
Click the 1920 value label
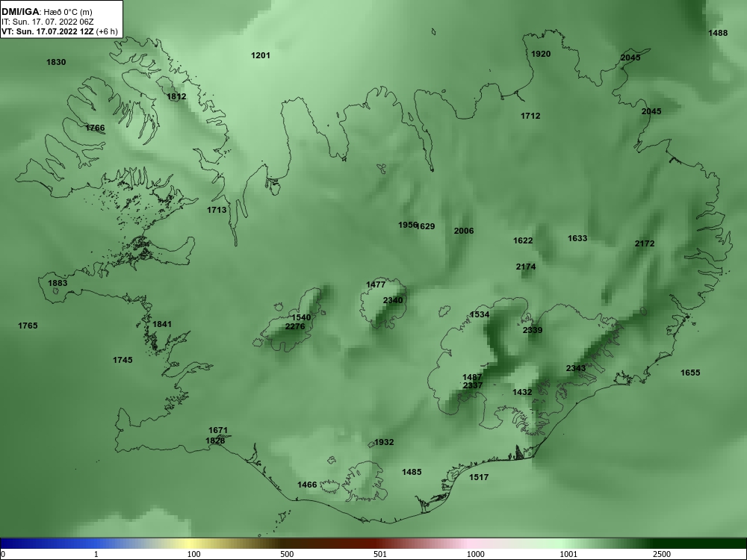click(x=541, y=54)
